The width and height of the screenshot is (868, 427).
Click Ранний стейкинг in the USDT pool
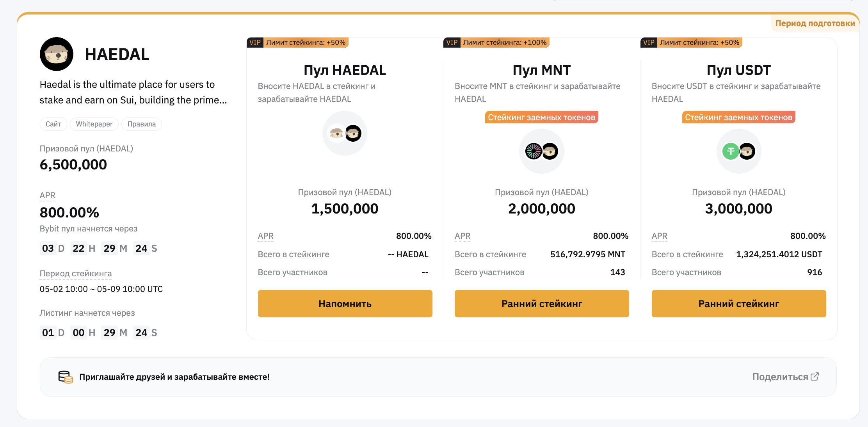739,304
